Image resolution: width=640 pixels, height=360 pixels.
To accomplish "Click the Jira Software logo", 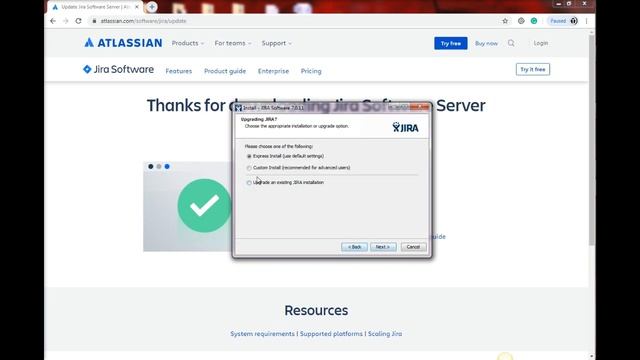I will coord(118,69).
